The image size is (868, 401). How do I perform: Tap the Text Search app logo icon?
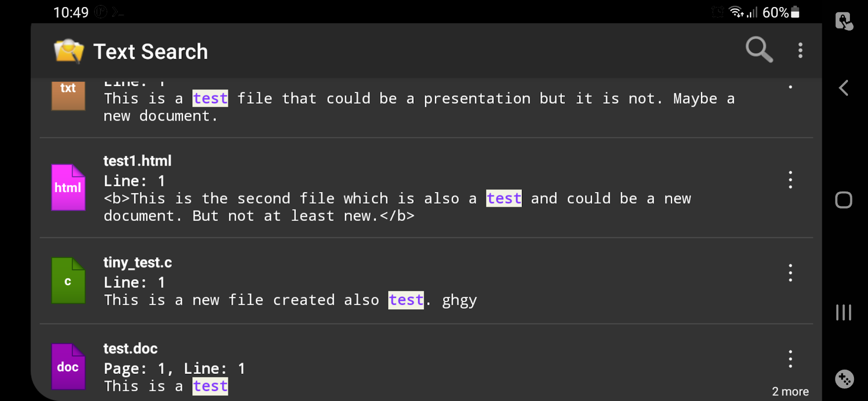69,51
